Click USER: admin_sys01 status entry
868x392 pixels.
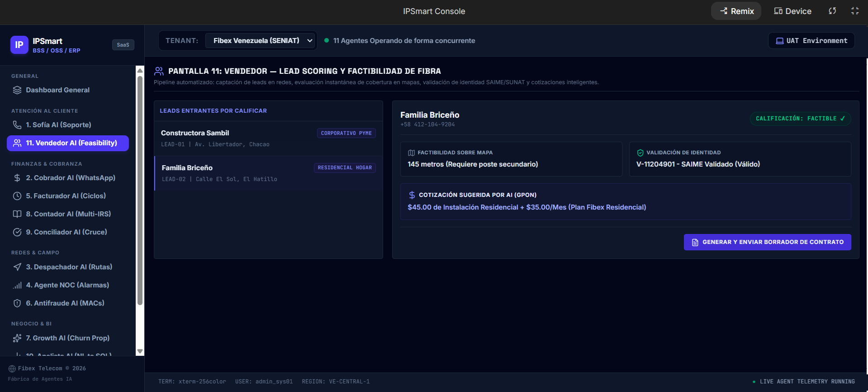pos(264,382)
